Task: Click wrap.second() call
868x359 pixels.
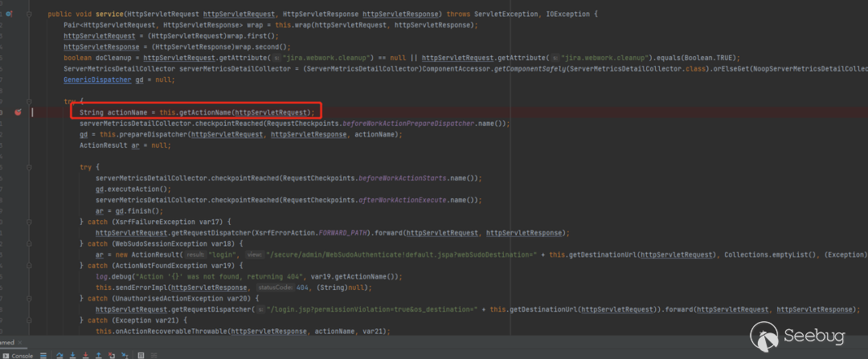Action: coord(260,46)
